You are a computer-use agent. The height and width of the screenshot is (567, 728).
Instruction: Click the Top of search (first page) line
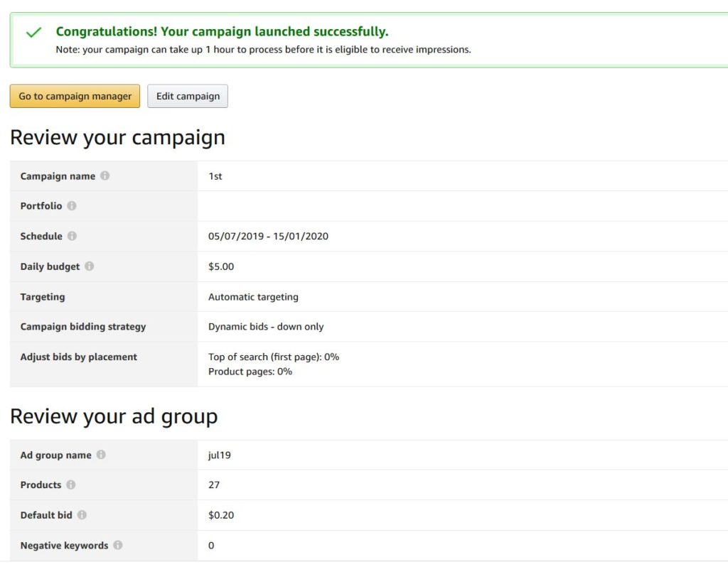tap(274, 357)
